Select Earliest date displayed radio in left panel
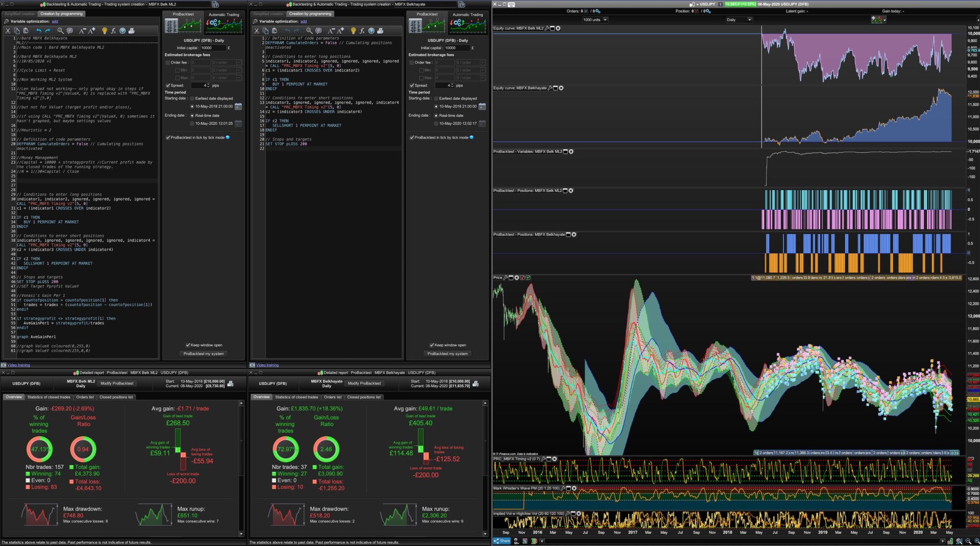The image size is (980, 546). tap(192, 98)
